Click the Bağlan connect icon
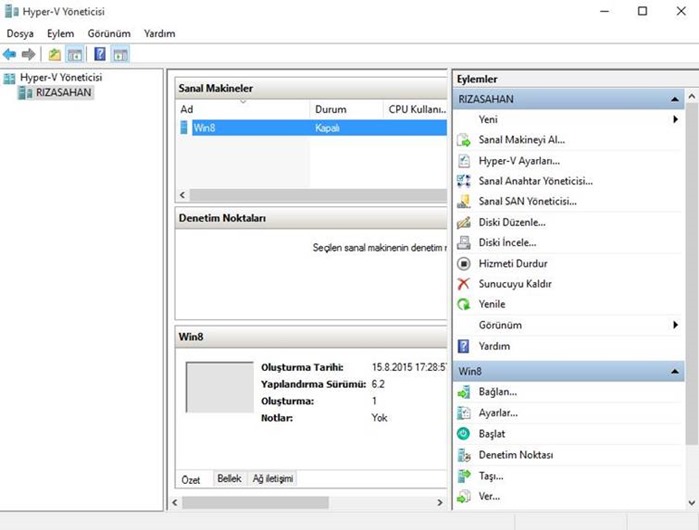This screenshot has height=530, width=699. click(x=464, y=392)
